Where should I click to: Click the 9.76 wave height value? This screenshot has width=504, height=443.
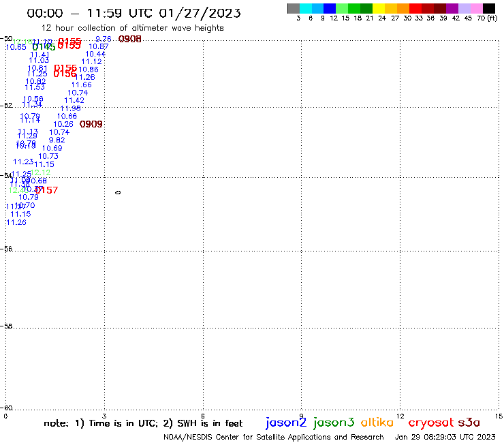point(104,39)
